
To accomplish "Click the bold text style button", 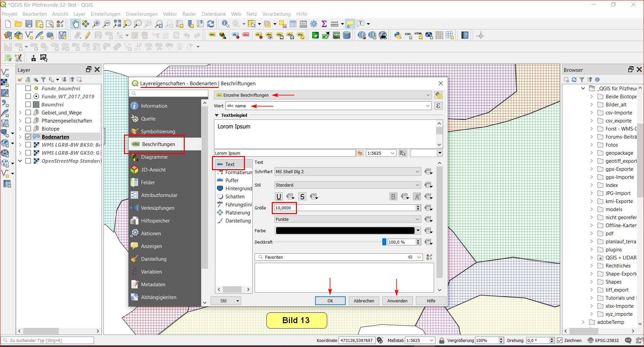I will (x=393, y=197).
